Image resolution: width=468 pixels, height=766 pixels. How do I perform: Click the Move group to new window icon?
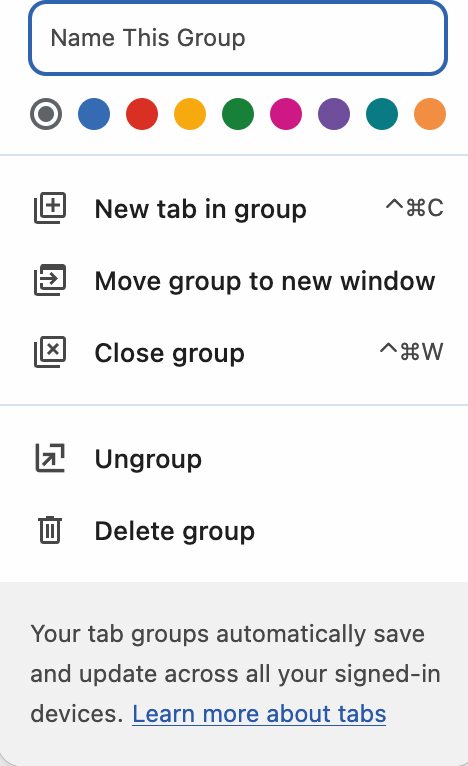tap(50, 280)
